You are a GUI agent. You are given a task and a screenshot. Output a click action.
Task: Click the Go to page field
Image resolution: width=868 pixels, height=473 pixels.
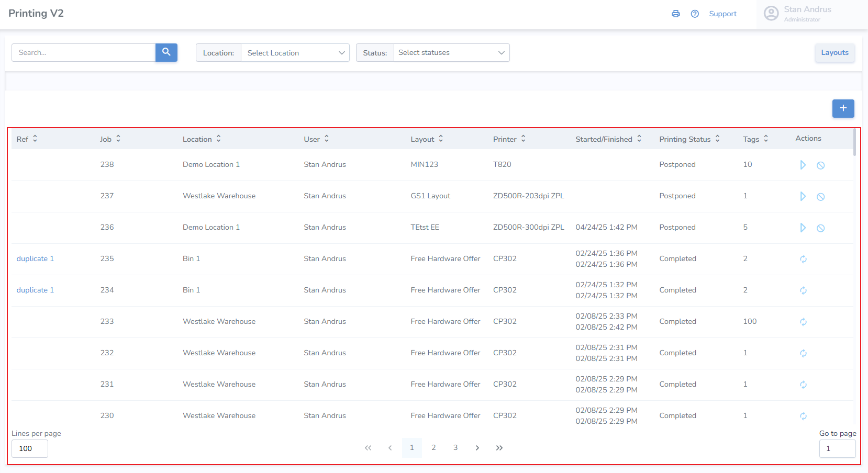pyautogui.click(x=838, y=448)
